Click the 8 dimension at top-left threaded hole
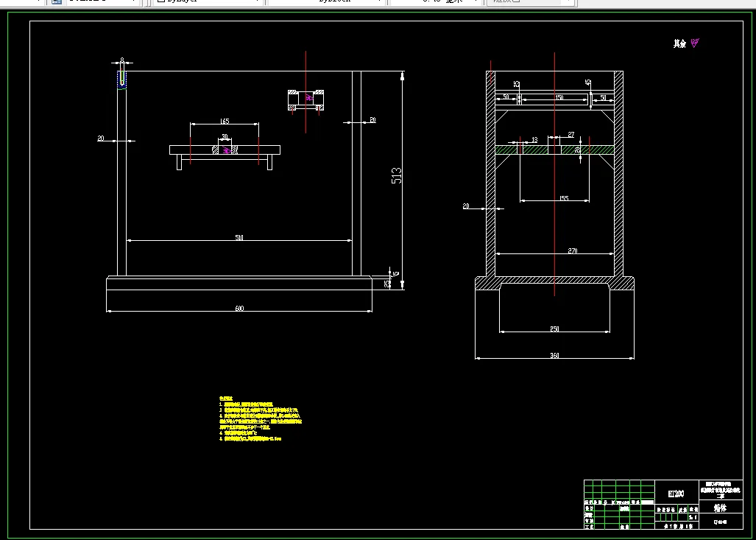Image resolution: width=756 pixels, height=540 pixels. pyautogui.click(x=122, y=60)
